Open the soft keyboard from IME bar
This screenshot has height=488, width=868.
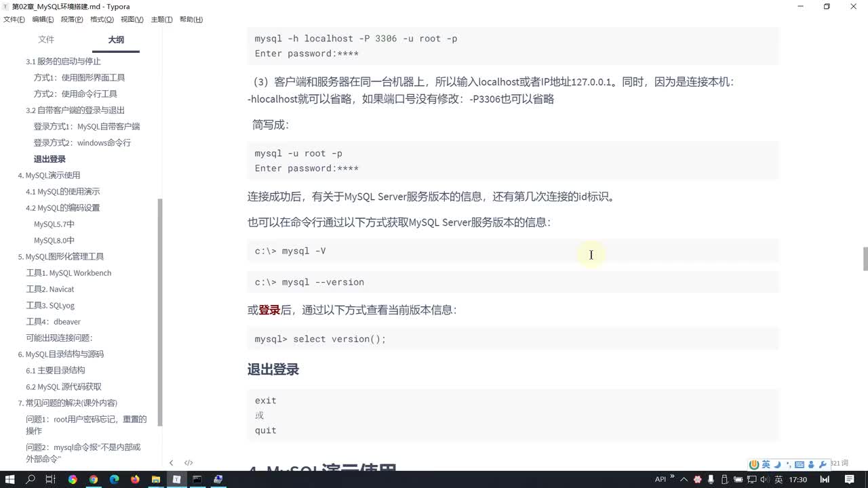click(800, 464)
